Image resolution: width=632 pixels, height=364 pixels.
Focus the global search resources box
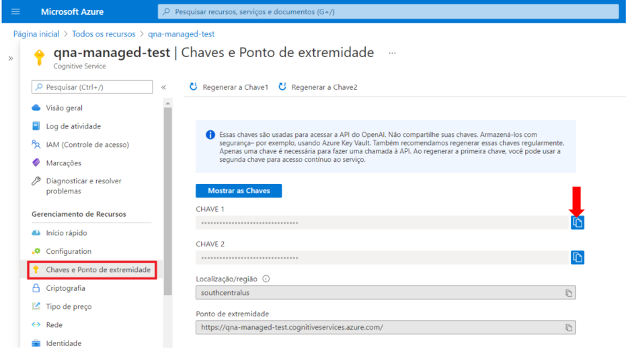tap(388, 11)
